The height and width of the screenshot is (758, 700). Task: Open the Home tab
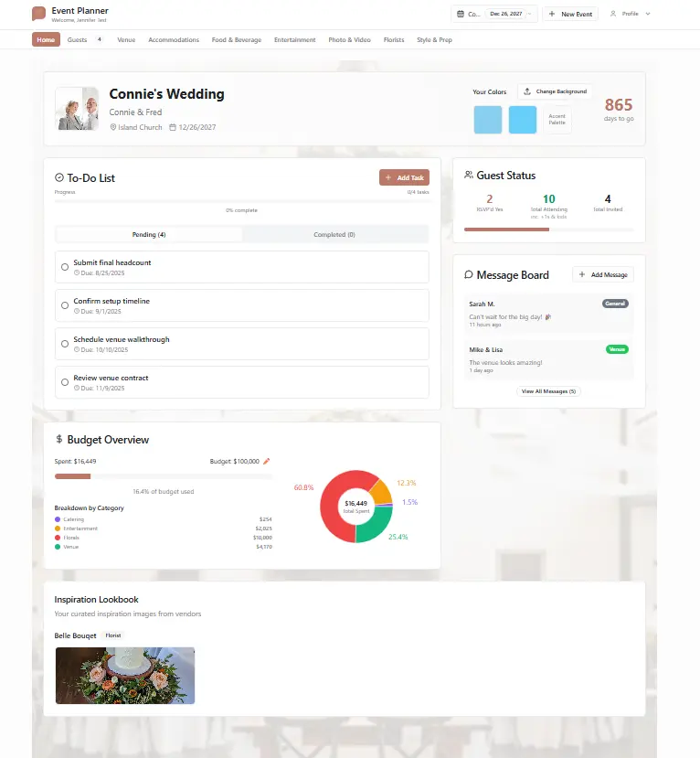pyautogui.click(x=46, y=39)
